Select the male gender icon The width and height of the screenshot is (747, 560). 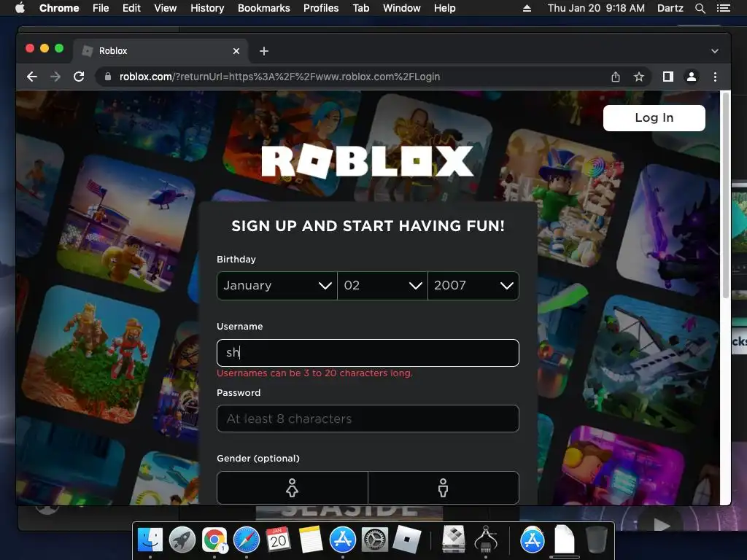click(443, 488)
